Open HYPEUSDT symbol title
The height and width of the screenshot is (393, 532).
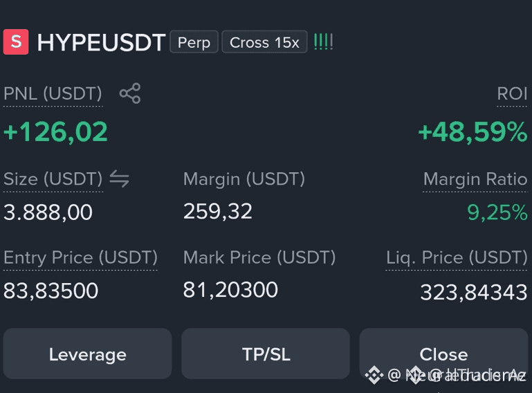coord(101,42)
